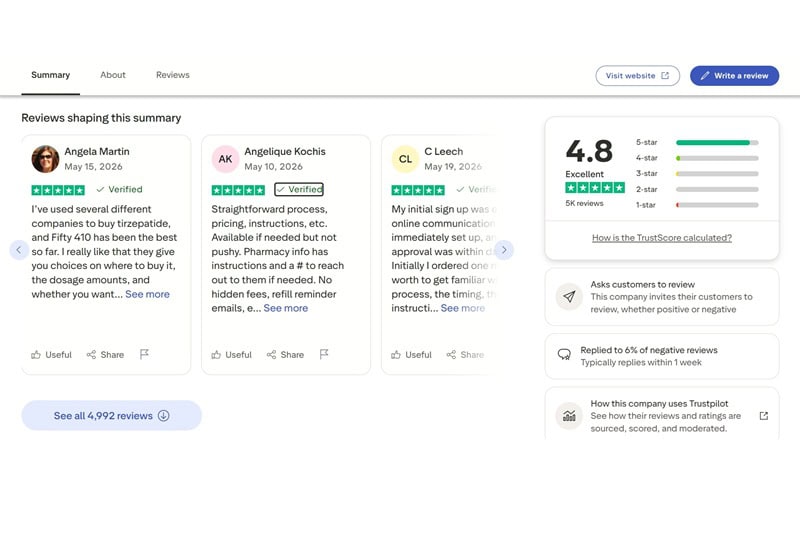
Task: Expand Angelique Kochis's review with See more
Action: (286, 308)
